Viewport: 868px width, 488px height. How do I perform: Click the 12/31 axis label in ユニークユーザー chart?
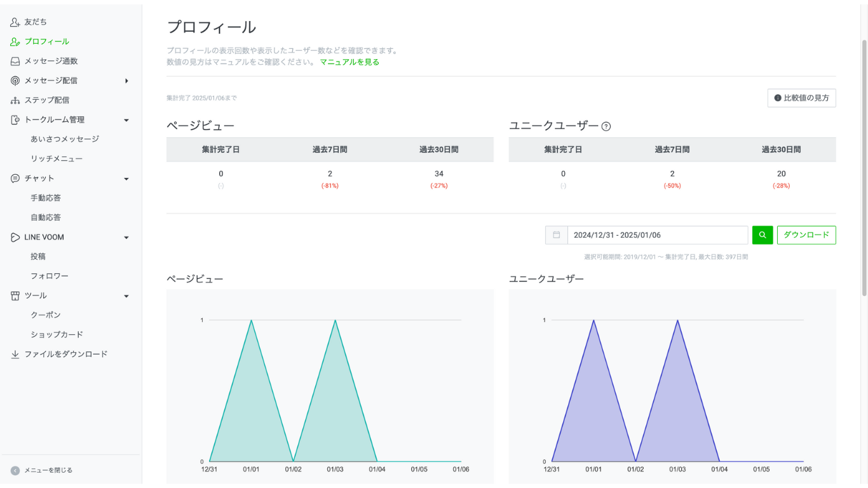tap(552, 470)
